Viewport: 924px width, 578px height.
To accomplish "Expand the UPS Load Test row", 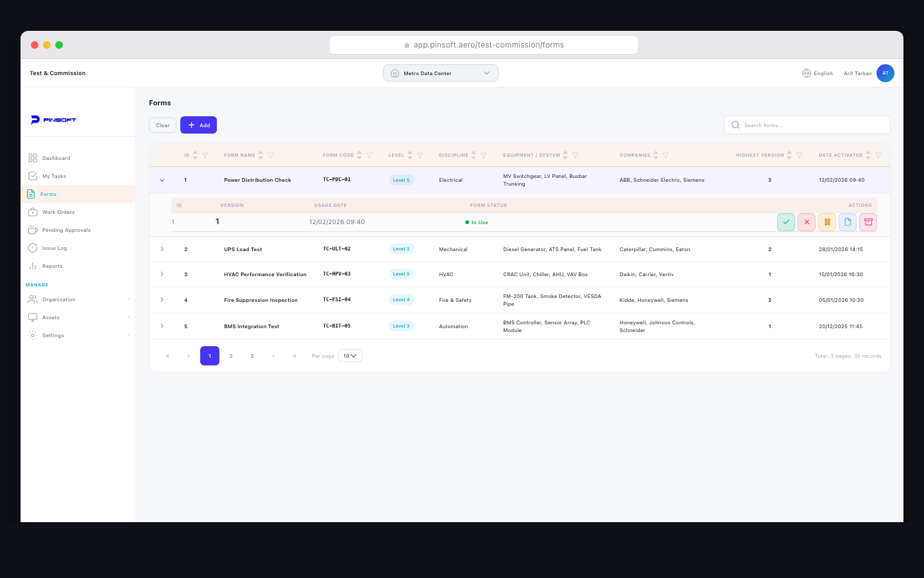I will coord(162,249).
